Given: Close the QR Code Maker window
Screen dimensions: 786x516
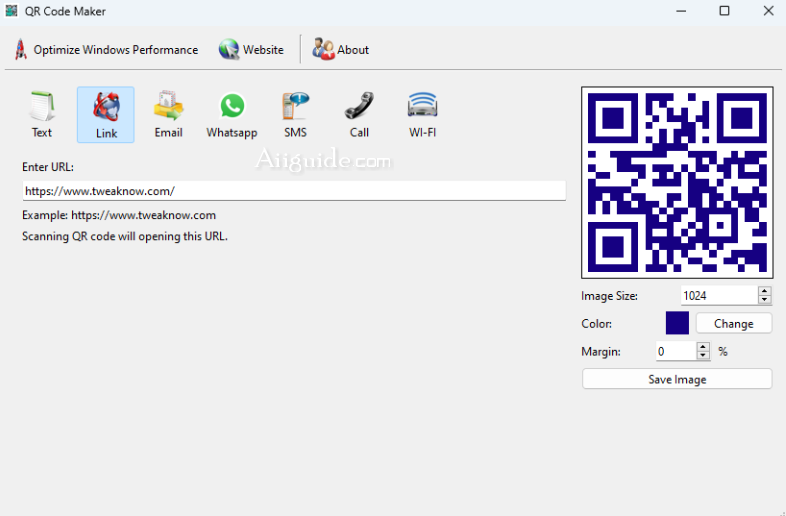Looking at the screenshot, I should [x=768, y=11].
